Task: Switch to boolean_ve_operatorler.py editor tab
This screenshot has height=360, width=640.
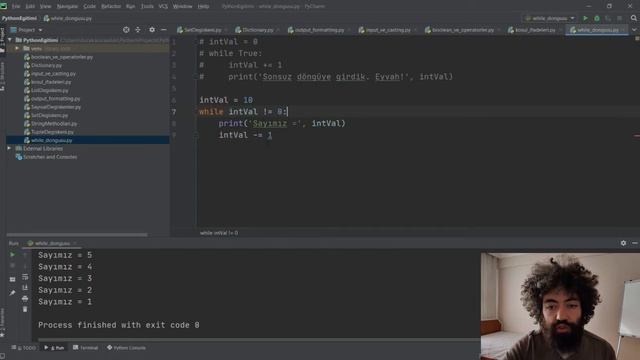Action: click(462, 30)
